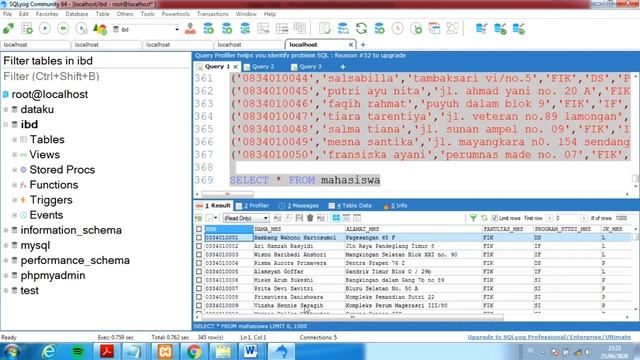Screen dimensions: 640x360
Task: Click the new connection icon in toolbar
Action: click(8, 29)
